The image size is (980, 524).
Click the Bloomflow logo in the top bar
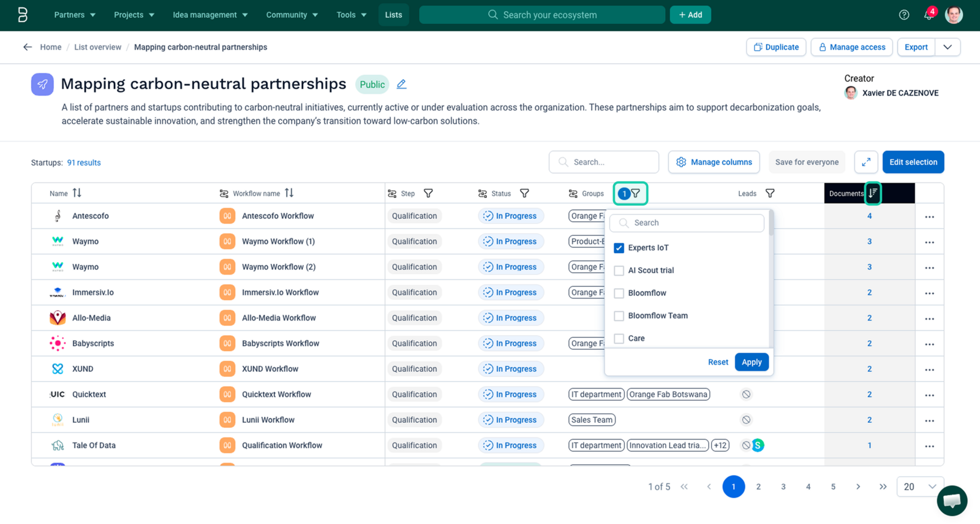click(x=23, y=15)
